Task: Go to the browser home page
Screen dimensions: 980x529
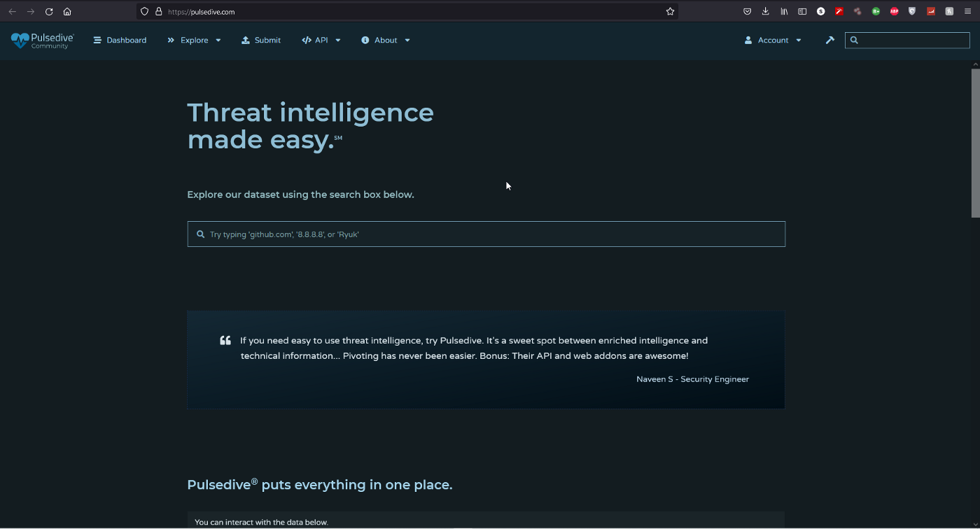Action: click(x=67, y=12)
